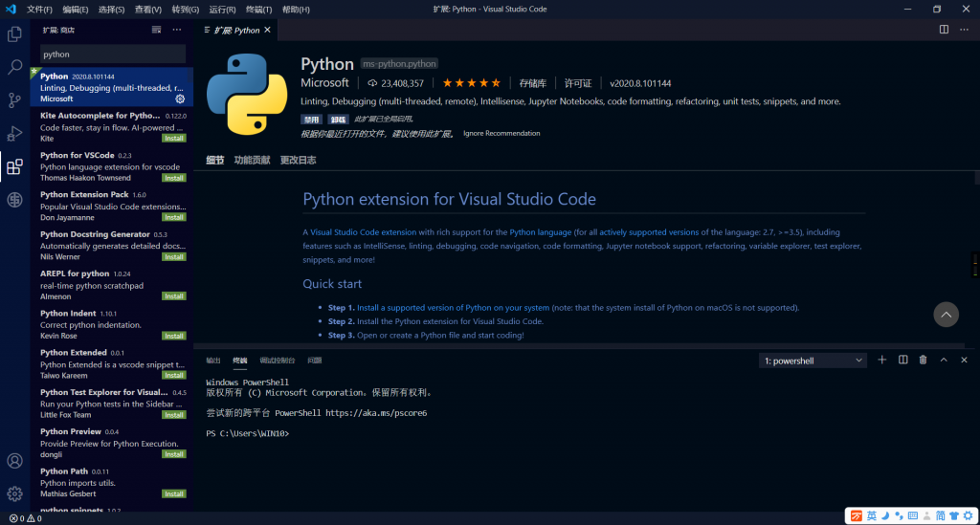This screenshot has width=980, height=525.
Task: Install Python Docstring Generator
Action: click(x=174, y=256)
